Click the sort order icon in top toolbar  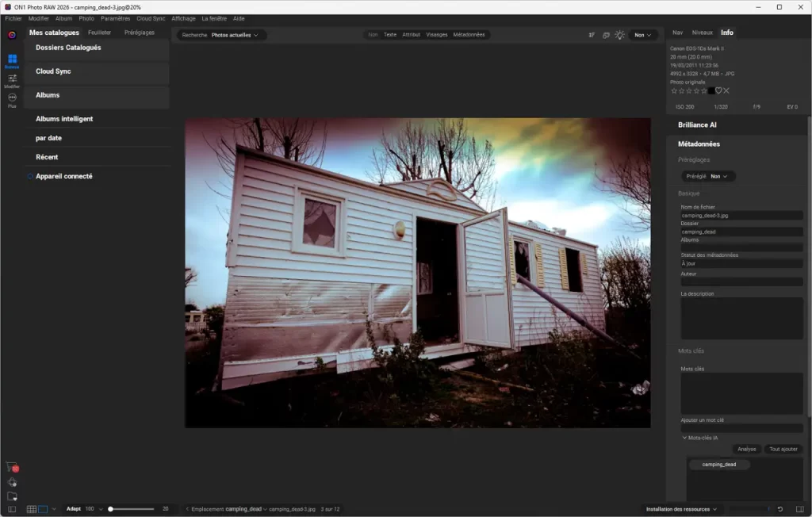592,35
